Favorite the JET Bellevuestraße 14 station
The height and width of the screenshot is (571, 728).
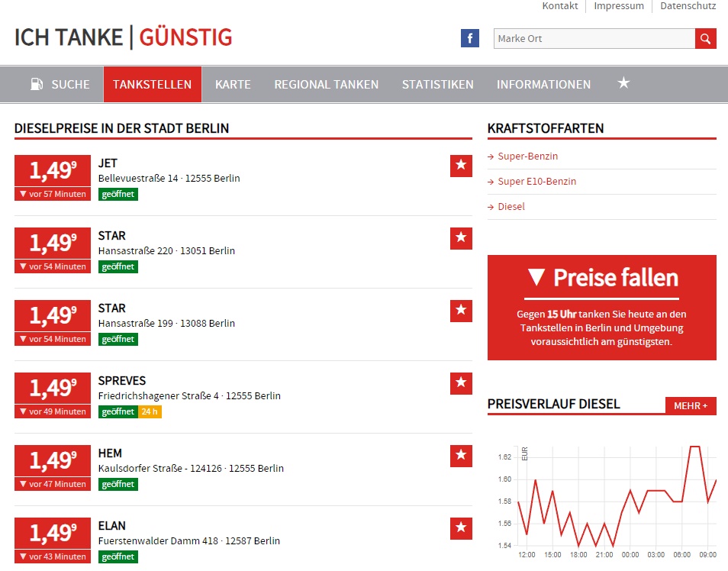tap(461, 166)
